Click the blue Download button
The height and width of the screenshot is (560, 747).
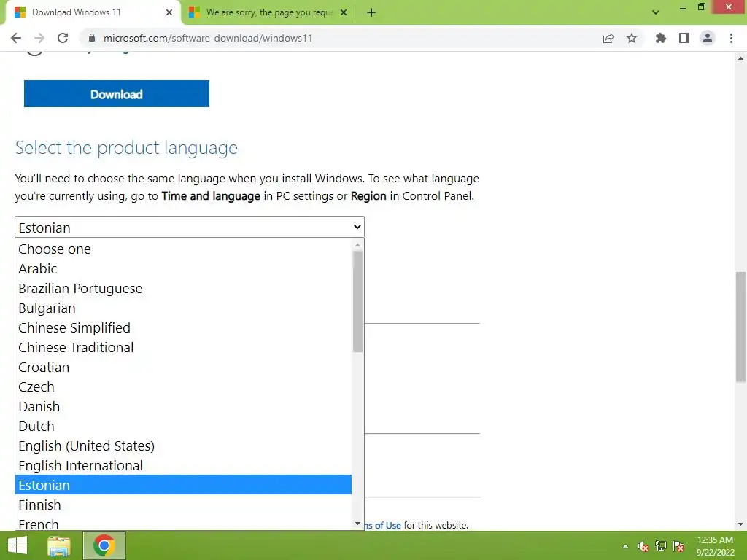click(117, 94)
